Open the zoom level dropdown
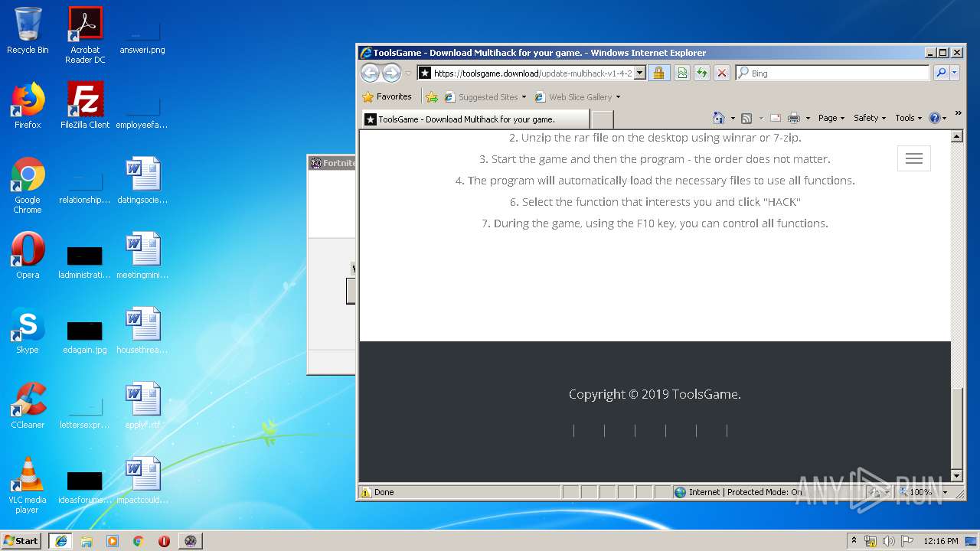980x551 pixels. coord(945,492)
